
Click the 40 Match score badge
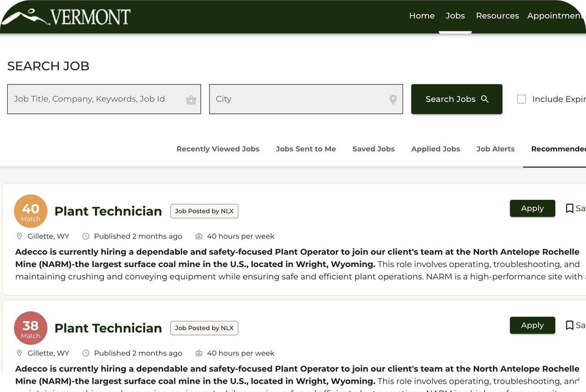[x=31, y=211]
